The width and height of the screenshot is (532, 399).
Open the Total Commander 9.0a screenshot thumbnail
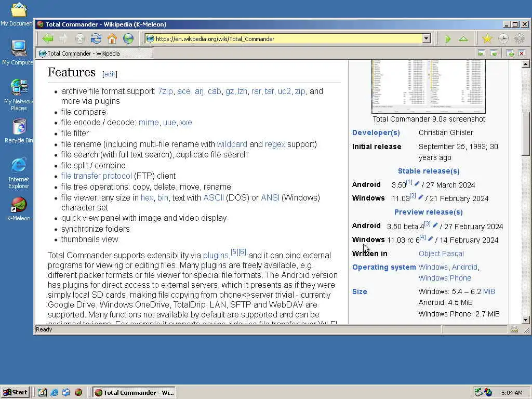coord(429,87)
